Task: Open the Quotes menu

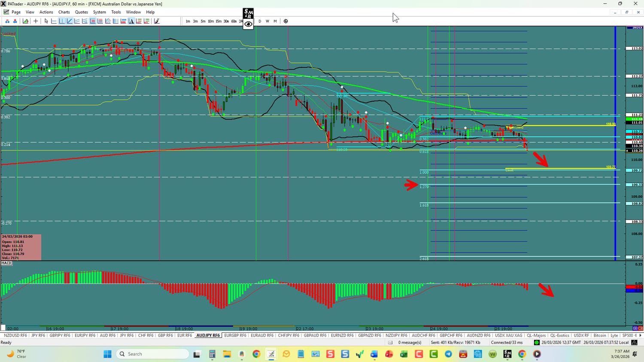Action: (x=81, y=12)
